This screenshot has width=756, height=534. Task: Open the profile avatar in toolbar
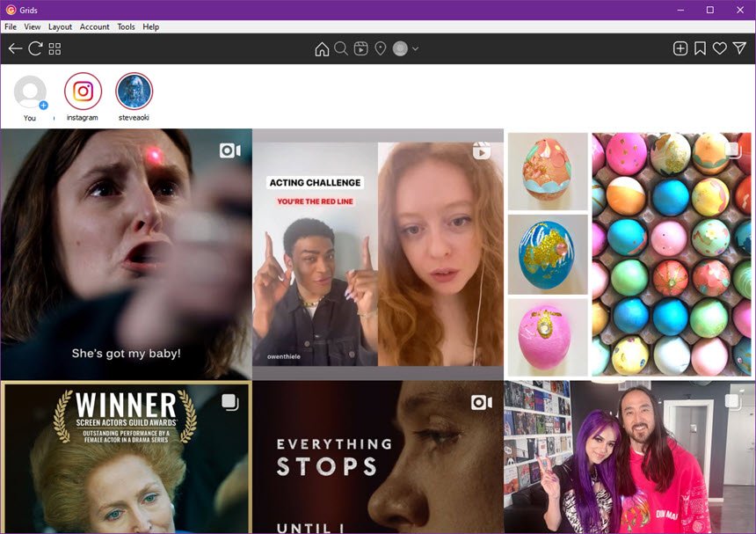point(400,48)
